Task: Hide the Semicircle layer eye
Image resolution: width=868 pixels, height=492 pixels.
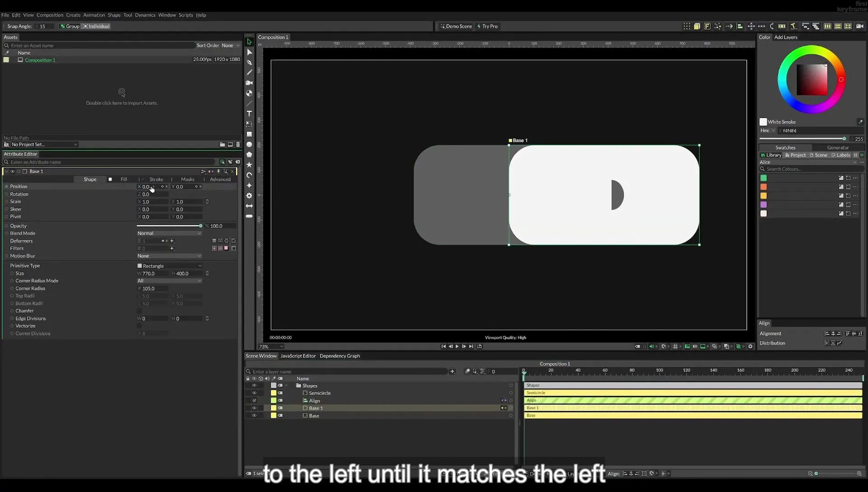Action: click(x=254, y=393)
